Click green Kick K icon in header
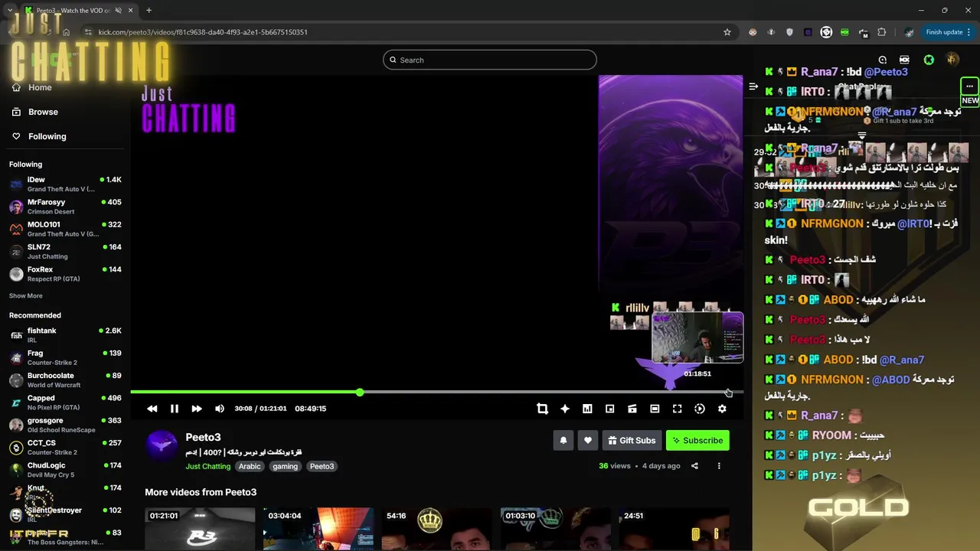This screenshot has width=980, height=551. pos(929,60)
